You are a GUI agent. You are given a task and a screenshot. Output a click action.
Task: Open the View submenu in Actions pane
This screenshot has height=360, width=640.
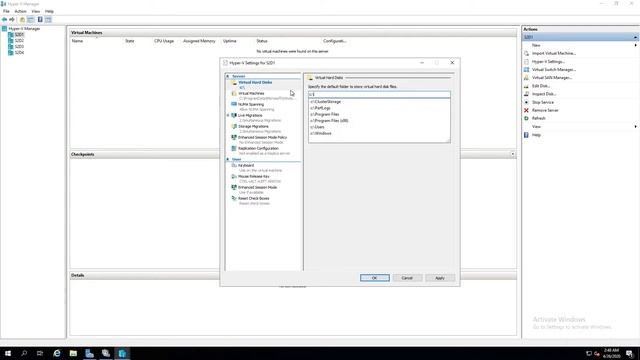(536, 127)
